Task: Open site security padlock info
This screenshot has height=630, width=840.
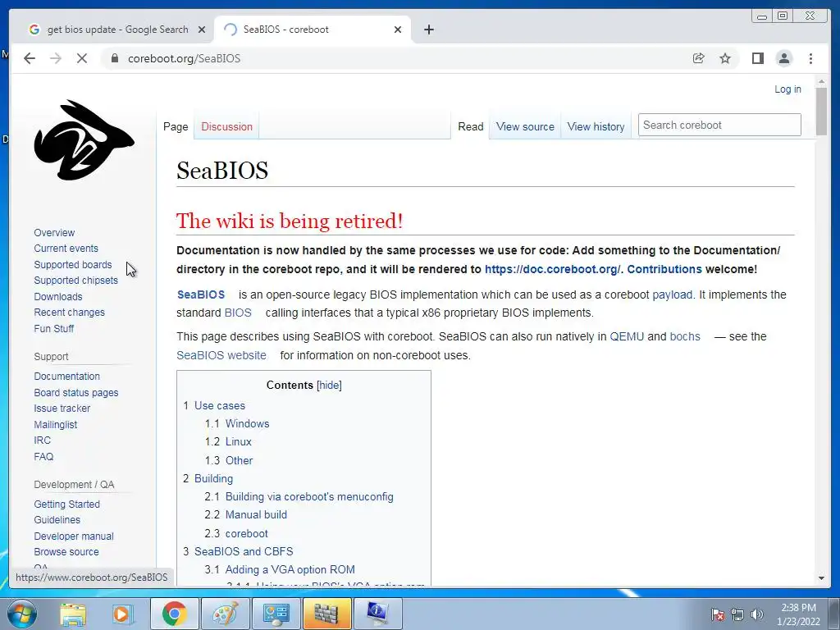Action: [x=114, y=58]
